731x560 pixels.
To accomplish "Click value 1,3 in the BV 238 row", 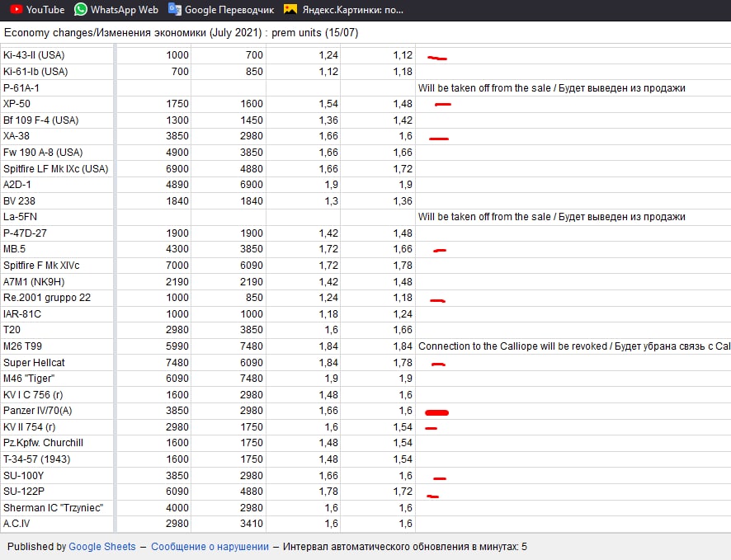I will click(x=332, y=200).
